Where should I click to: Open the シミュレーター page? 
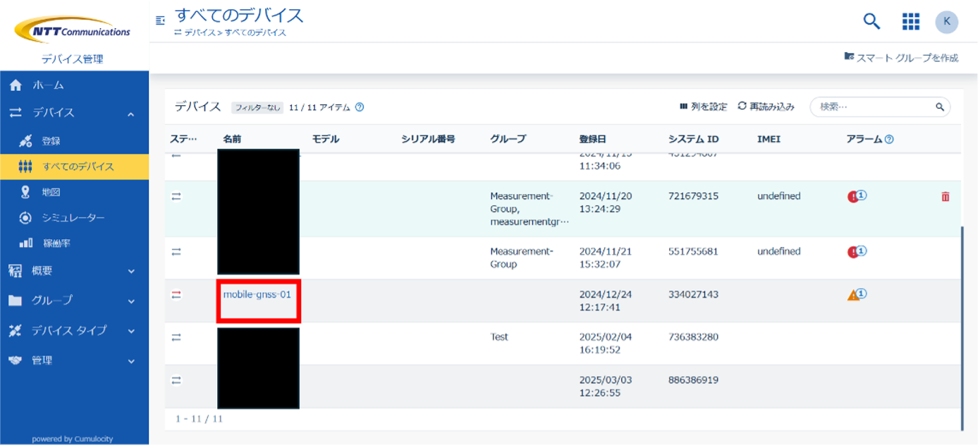tap(73, 218)
